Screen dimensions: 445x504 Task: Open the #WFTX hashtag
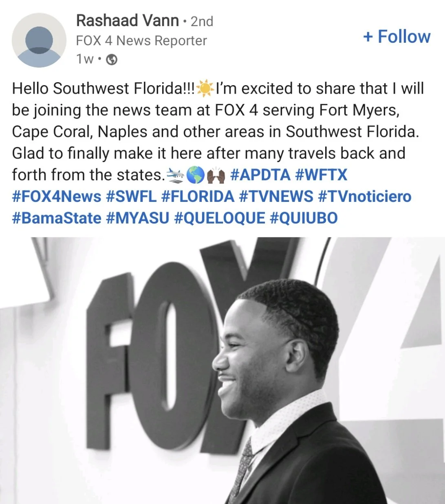(x=321, y=175)
